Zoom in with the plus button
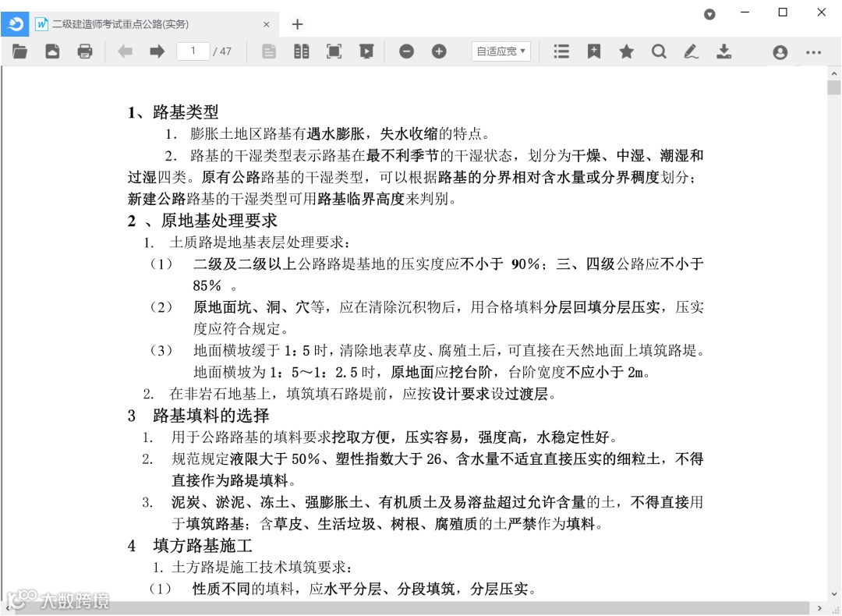Viewport: 842px width, 616px height. pyautogui.click(x=439, y=51)
